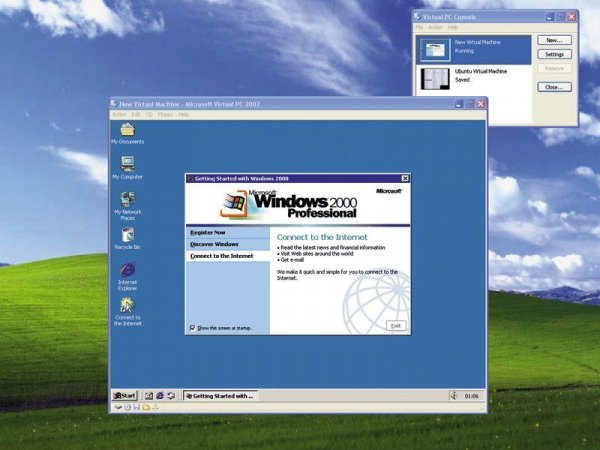Click 'New Virtual Machine' name in console list
Image resolution: width=600 pixels, height=450 pixels.
pos(477,42)
